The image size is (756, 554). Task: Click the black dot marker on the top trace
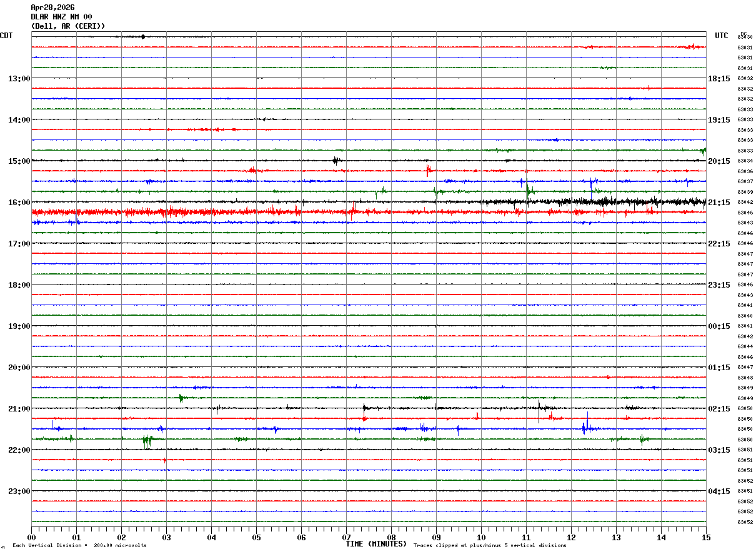pos(143,37)
